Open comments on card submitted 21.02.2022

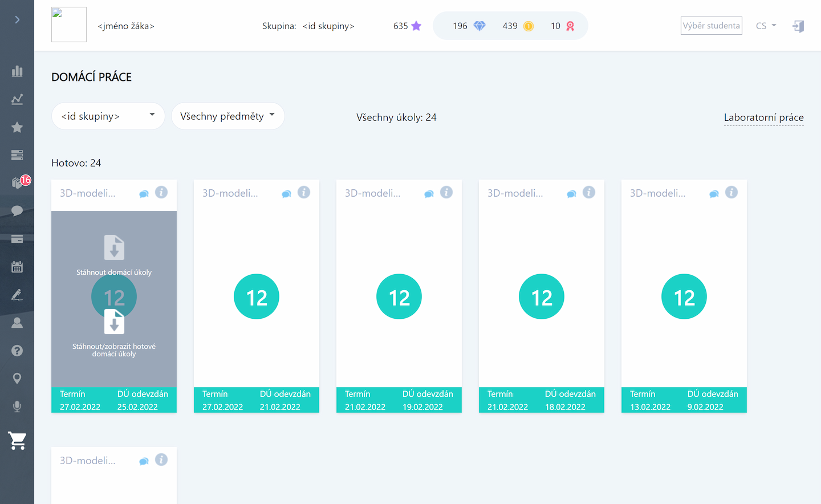coord(287,194)
